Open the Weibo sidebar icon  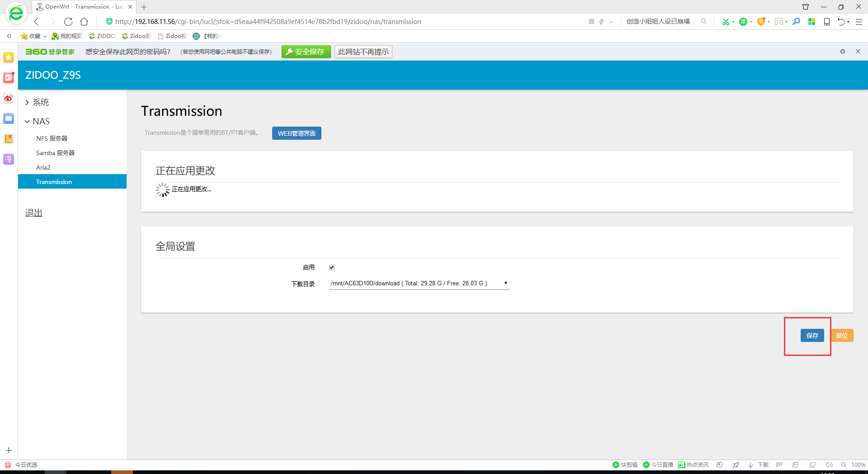(9, 98)
